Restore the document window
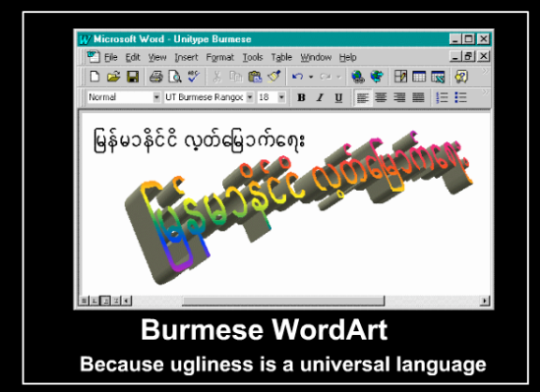 click(x=469, y=56)
